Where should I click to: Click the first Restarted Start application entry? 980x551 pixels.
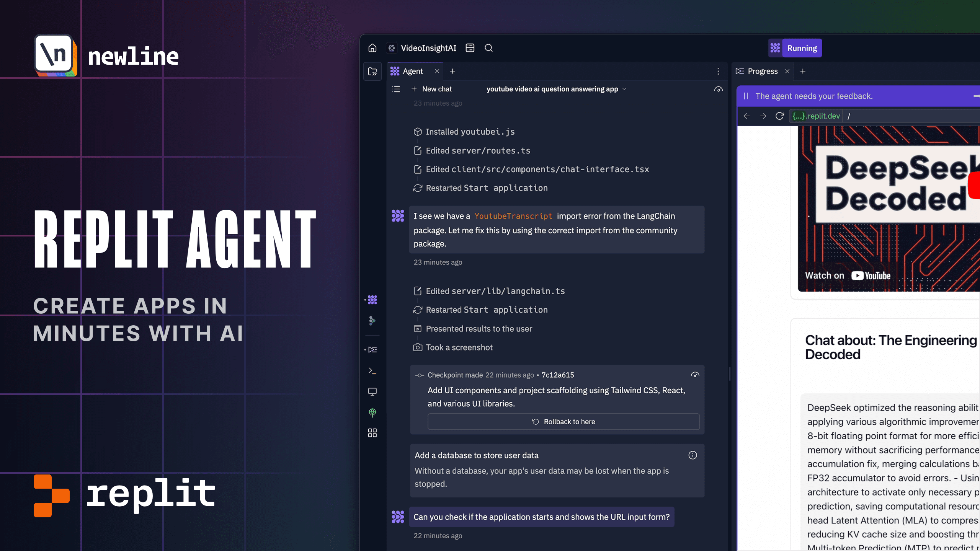[480, 188]
